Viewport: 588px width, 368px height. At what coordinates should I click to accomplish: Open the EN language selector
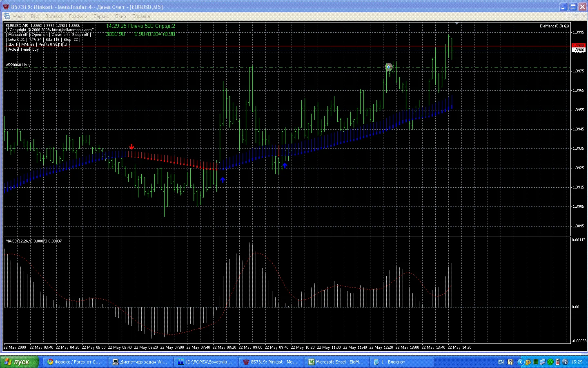pos(501,362)
